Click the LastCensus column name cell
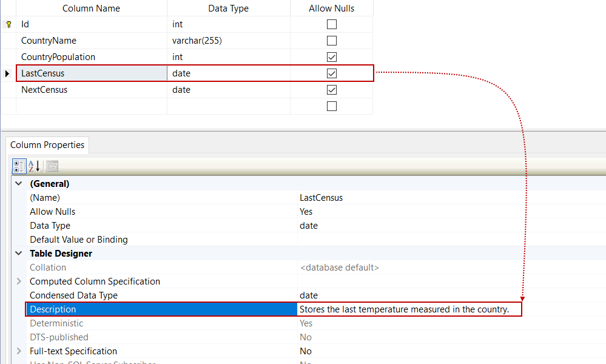 coord(91,73)
